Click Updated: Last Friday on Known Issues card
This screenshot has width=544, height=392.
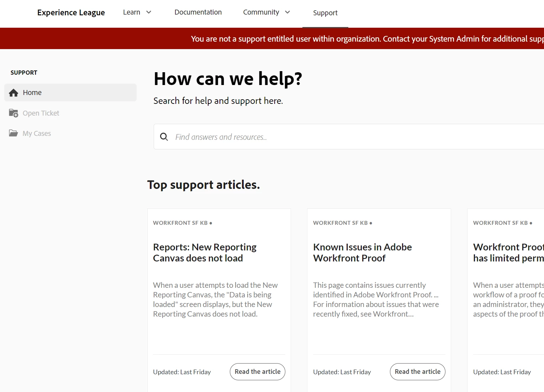click(342, 372)
